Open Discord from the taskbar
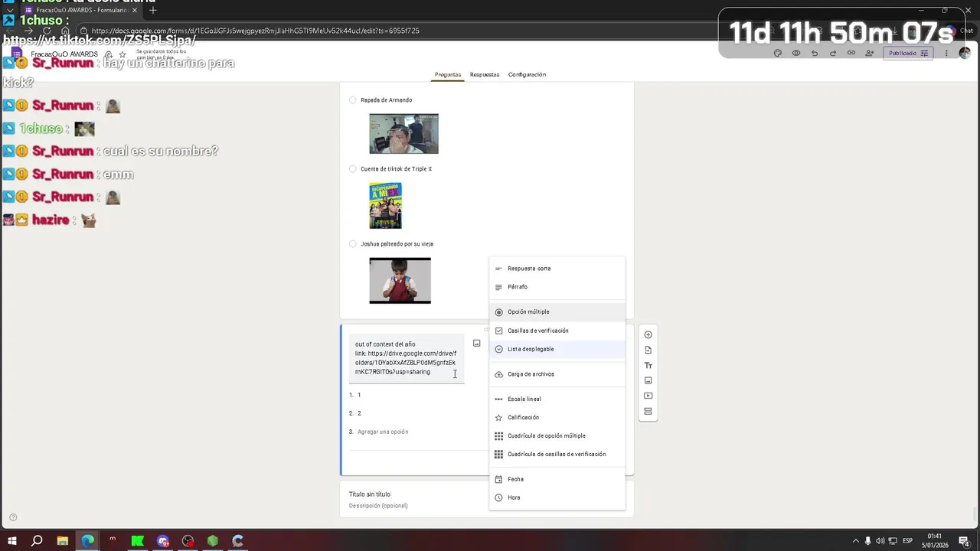980x551 pixels. tap(162, 541)
